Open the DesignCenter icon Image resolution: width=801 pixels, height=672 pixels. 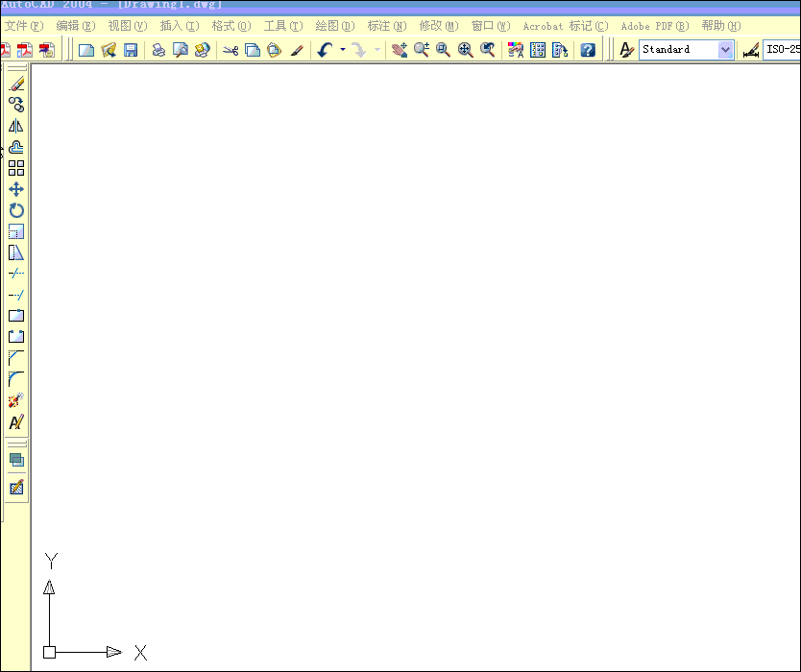click(538, 50)
